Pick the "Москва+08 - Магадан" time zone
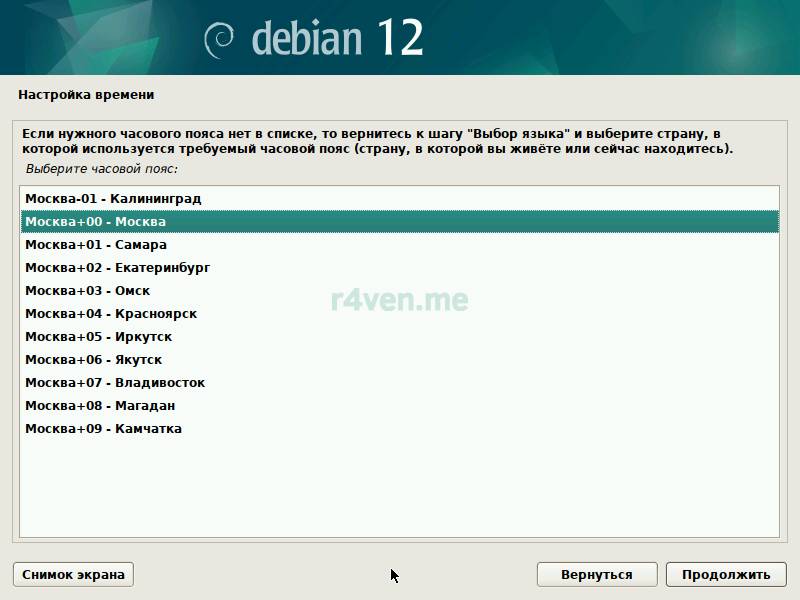The image size is (800, 600). click(100, 406)
